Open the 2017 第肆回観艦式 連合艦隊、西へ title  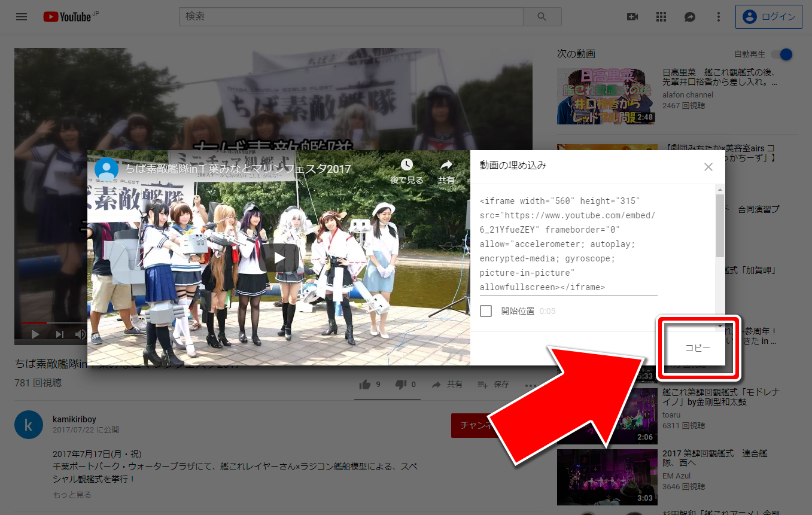[x=715, y=458]
